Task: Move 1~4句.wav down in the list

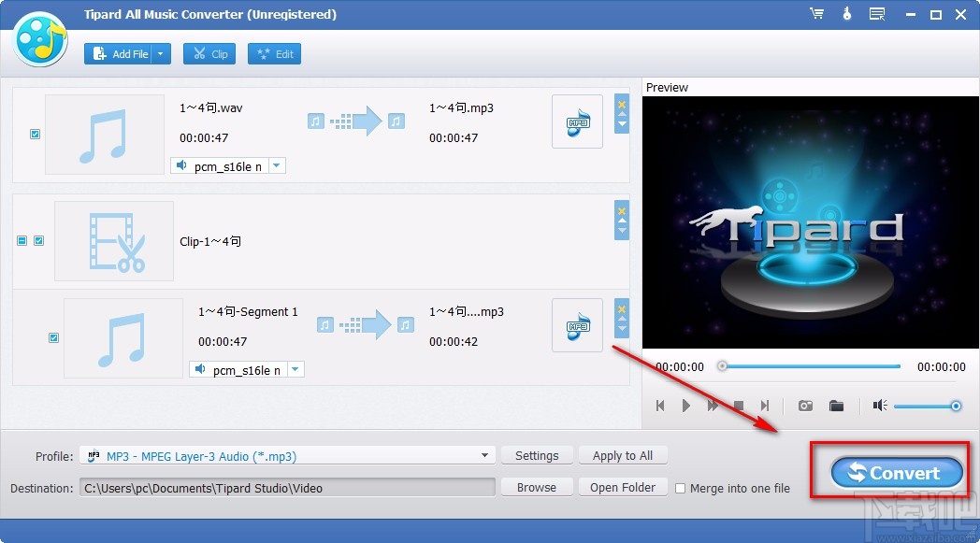Action: coord(621,123)
